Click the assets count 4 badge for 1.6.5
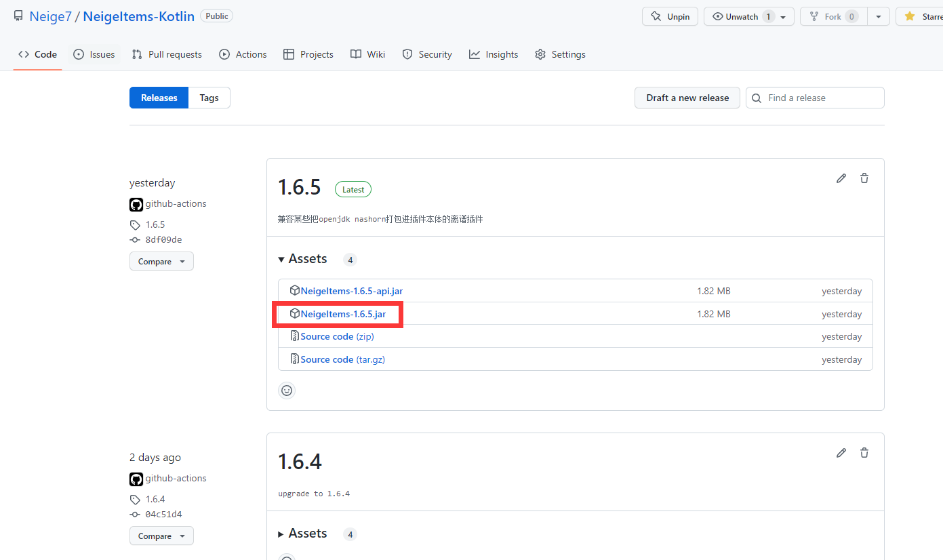The width and height of the screenshot is (943, 560). pyautogui.click(x=350, y=260)
